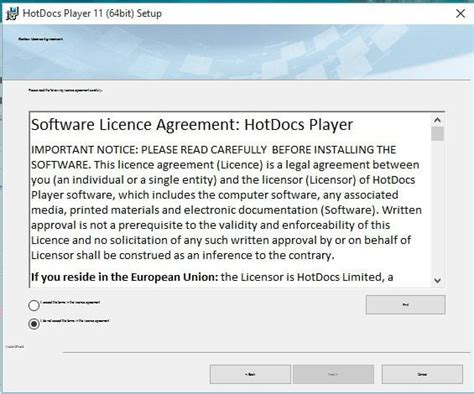Image resolution: width=474 pixels, height=394 pixels.
Task: Click the Print button beside the licence
Action: (405, 305)
